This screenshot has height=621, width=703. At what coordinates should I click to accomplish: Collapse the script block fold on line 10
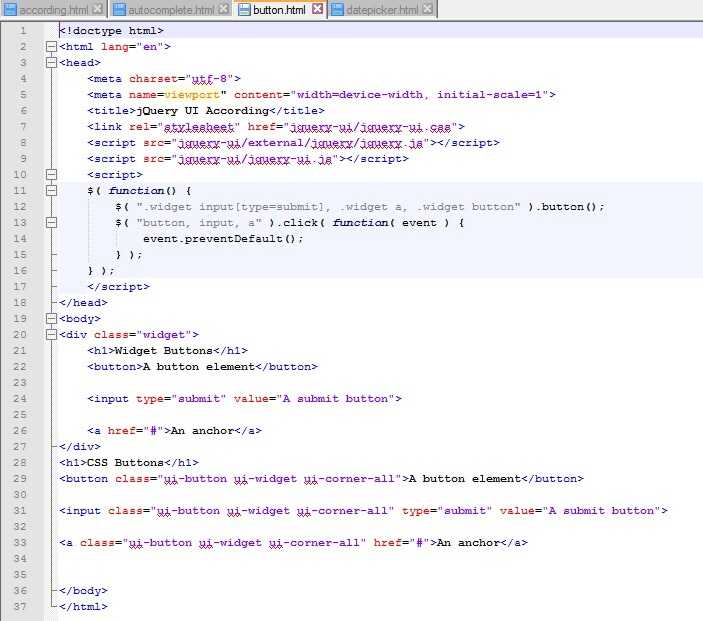(52, 174)
